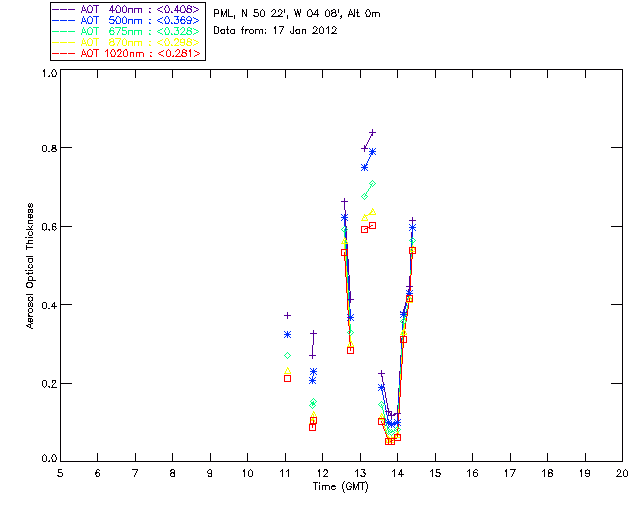Click the 'AOT 1020nm : <0.281>' legend entry
The image size is (640, 512).
click(128, 53)
